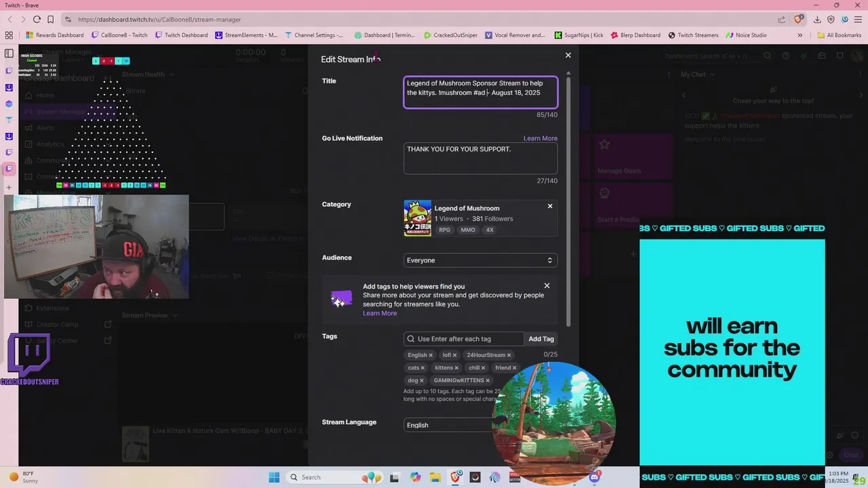
Task: Open Windows Start menu
Action: (274, 477)
